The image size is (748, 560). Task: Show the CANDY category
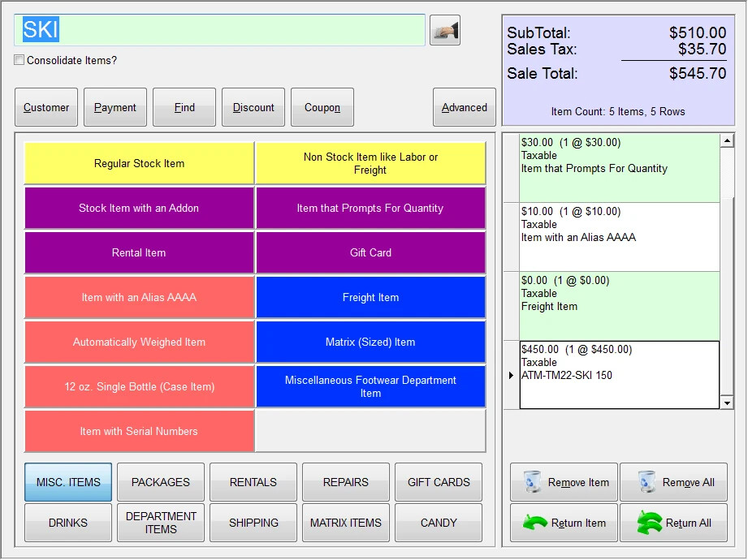439,523
